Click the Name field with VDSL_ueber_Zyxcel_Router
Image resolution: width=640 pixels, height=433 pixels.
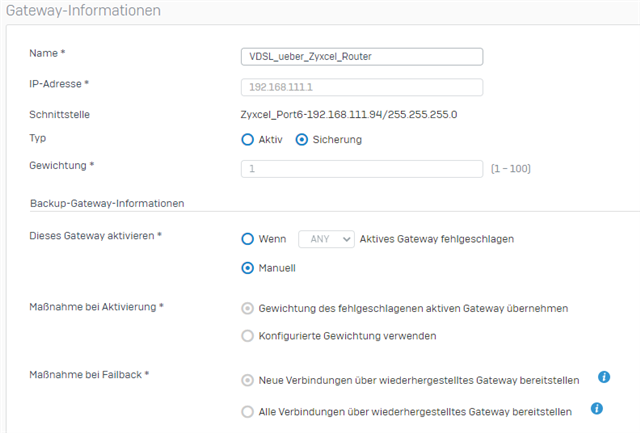(x=362, y=58)
